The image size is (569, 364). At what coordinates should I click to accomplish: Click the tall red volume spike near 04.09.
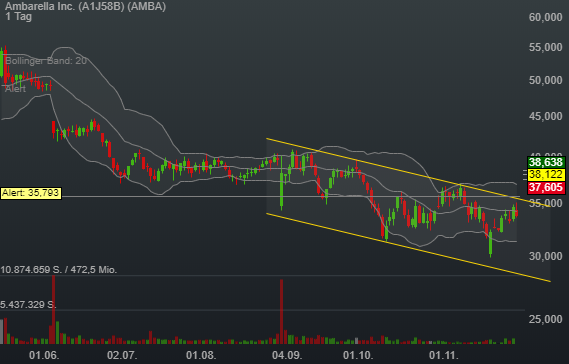(x=281, y=311)
